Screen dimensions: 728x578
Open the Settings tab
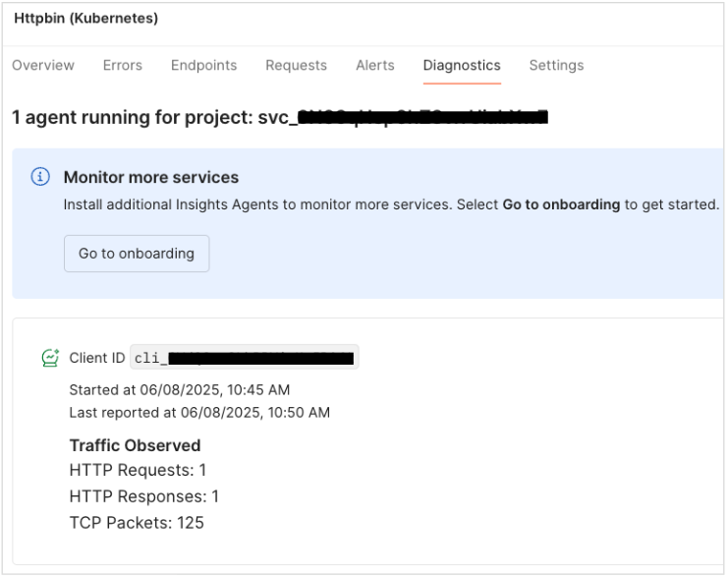pyautogui.click(x=556, y=66)
